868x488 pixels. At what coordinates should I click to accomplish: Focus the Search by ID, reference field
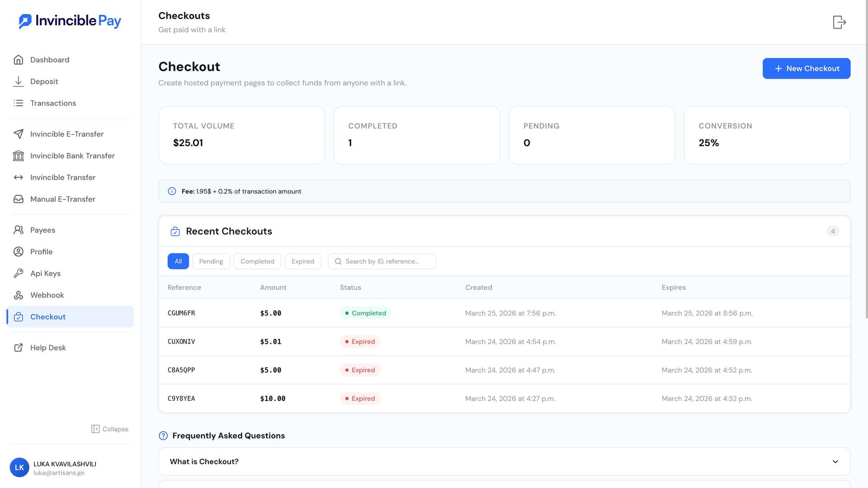coord(382,261)
